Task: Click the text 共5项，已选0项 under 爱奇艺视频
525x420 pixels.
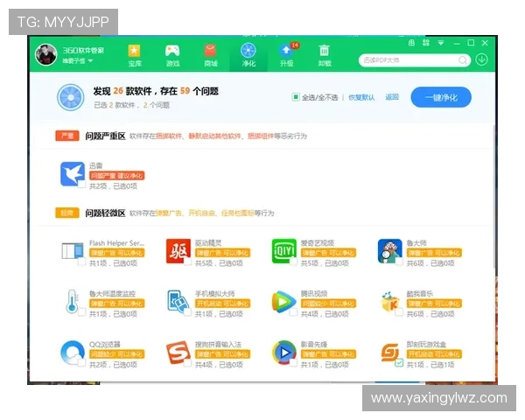Action: 325,263
